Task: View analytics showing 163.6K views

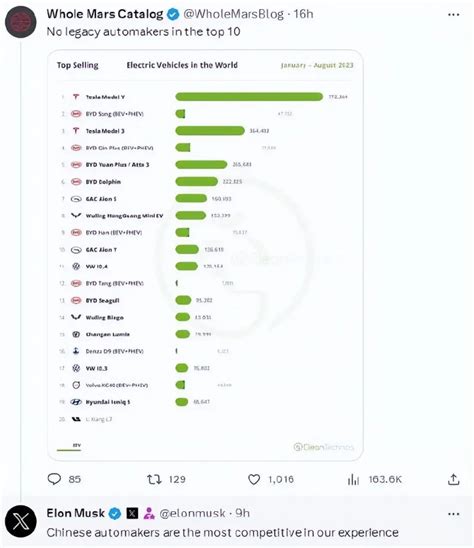Action: pyautogui.click(x=374, y=479)
